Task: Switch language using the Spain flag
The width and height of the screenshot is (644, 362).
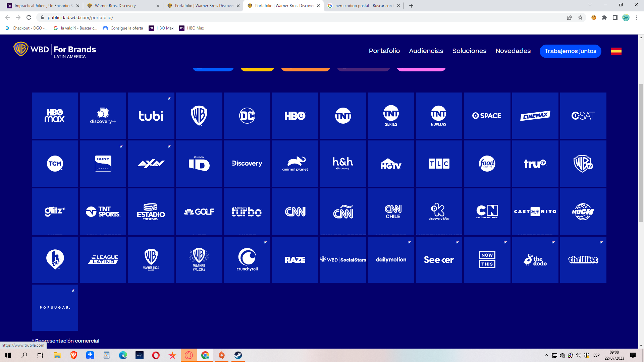Action: [x=616, y=51]
